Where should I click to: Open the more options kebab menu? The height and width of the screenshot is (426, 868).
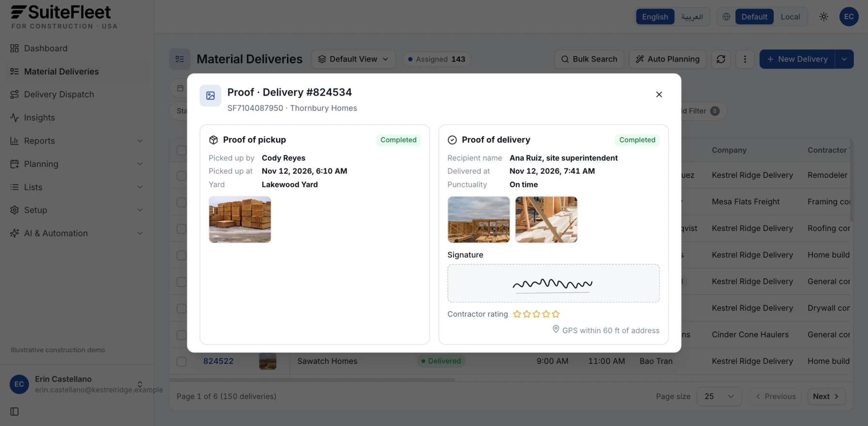click(745, 59)
